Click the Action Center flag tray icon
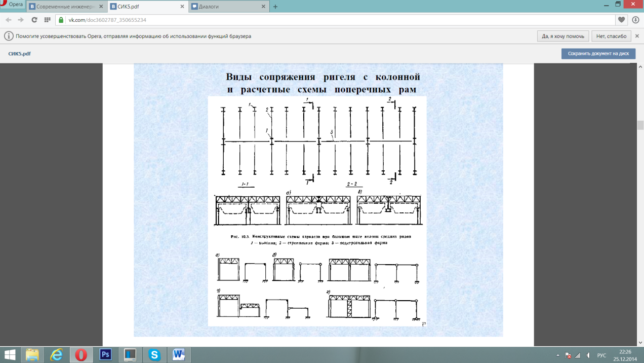 point(568,355)
